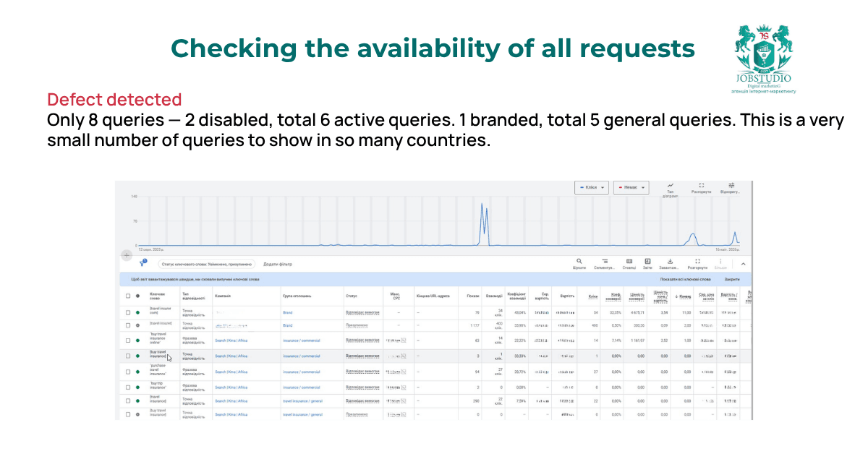This screenshot has height=454, width=868.
Task: Click impressions value 290
Action: (476, 401)
